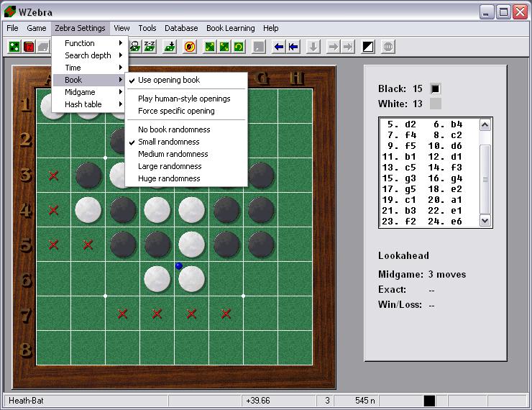
Task: Select Huge randomness
Action: (186, 178)
